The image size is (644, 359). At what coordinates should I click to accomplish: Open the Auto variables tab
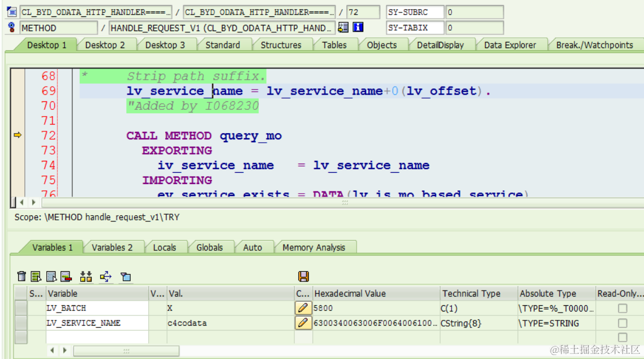[x=252, y=247]
